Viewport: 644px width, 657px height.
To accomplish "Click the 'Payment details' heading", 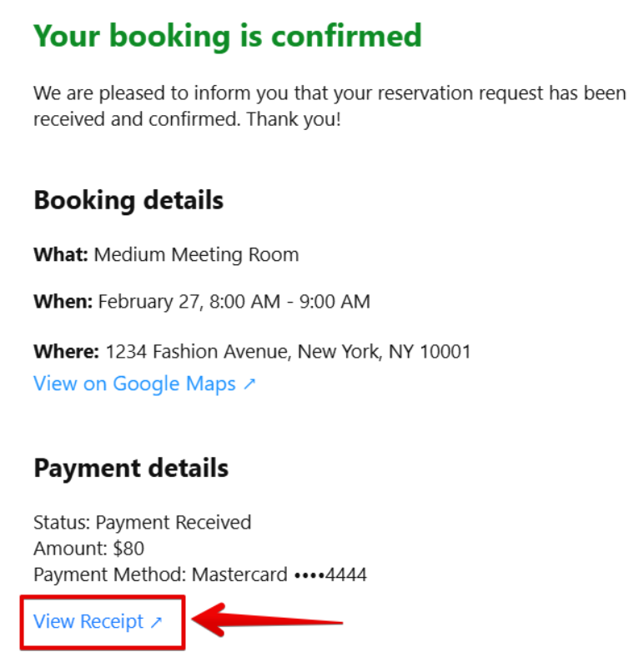I will point(131,469).
